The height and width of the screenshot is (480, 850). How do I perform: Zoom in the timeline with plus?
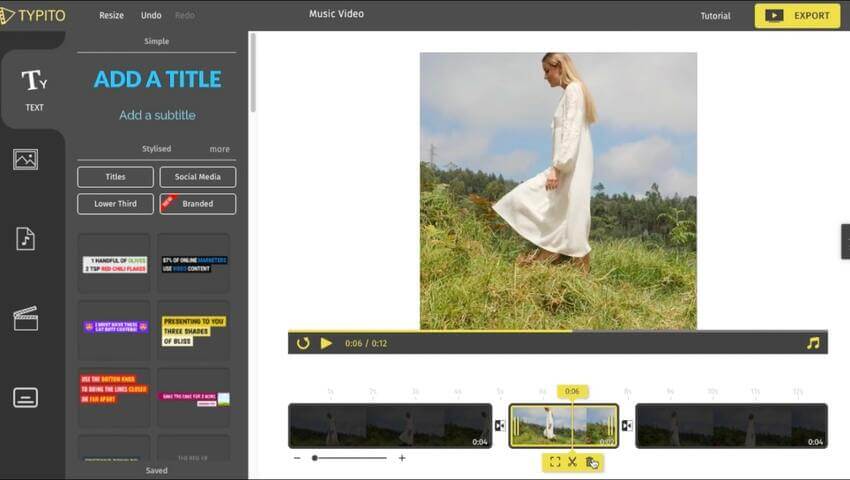[x=402, y=458]
